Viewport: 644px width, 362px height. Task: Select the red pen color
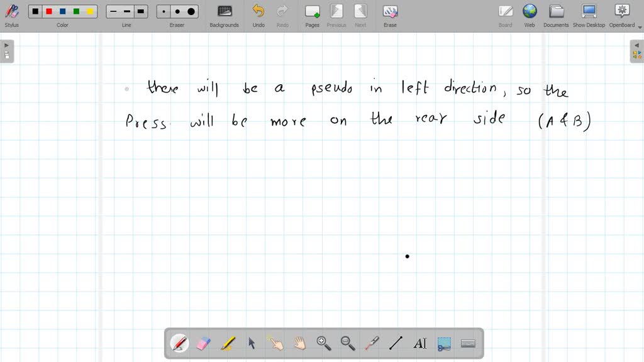(49, 11)
